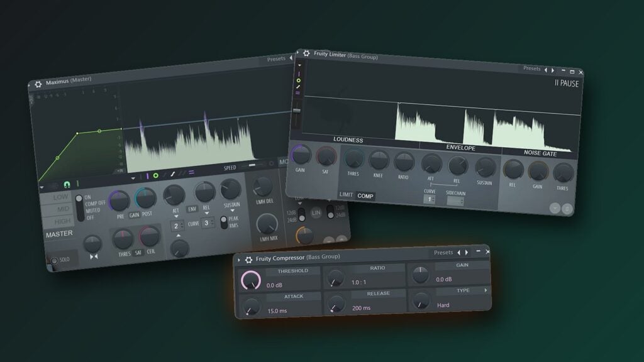Open Maximus plugin options gear

[x=38, y=84]
